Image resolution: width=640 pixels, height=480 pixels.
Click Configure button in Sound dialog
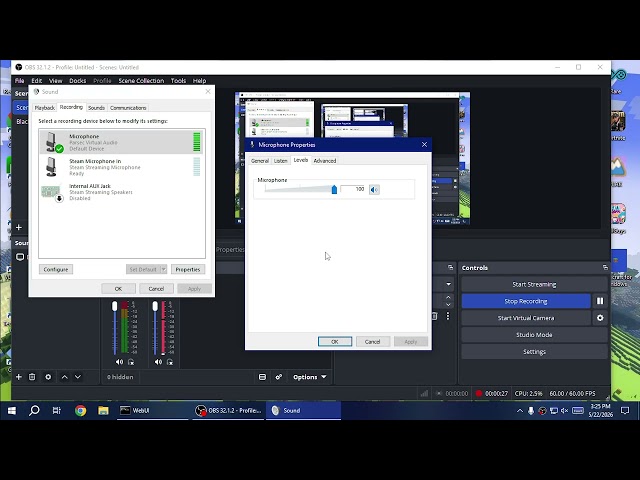point(56,269)
